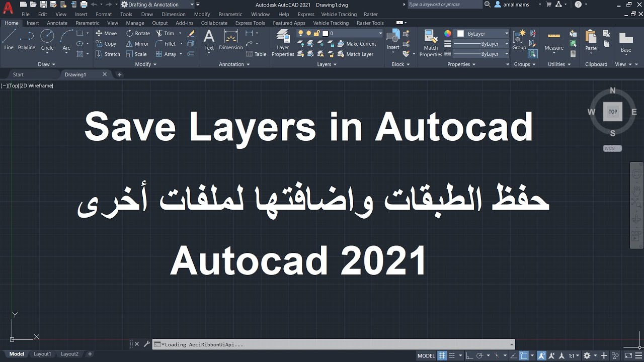Viewport: 644px width, 362px height.
Task: Select the Dimension tool
Action: pyautogui.click(x=231, y=40)
